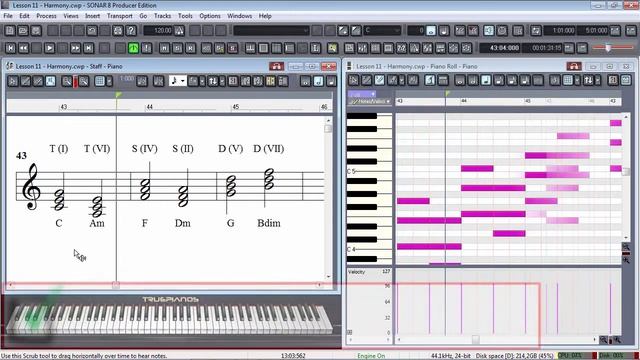Click the Rewind transport button
This screenshot has height=360, width=640.
[24, 48]
